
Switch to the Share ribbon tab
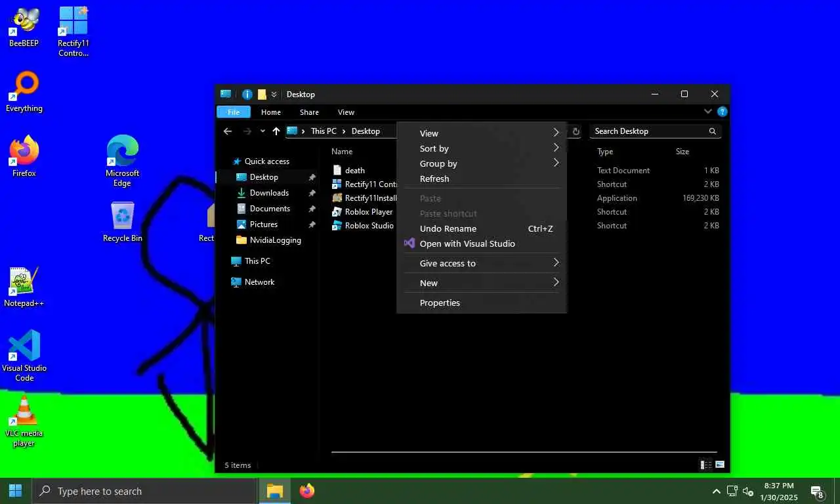(309, 112)
